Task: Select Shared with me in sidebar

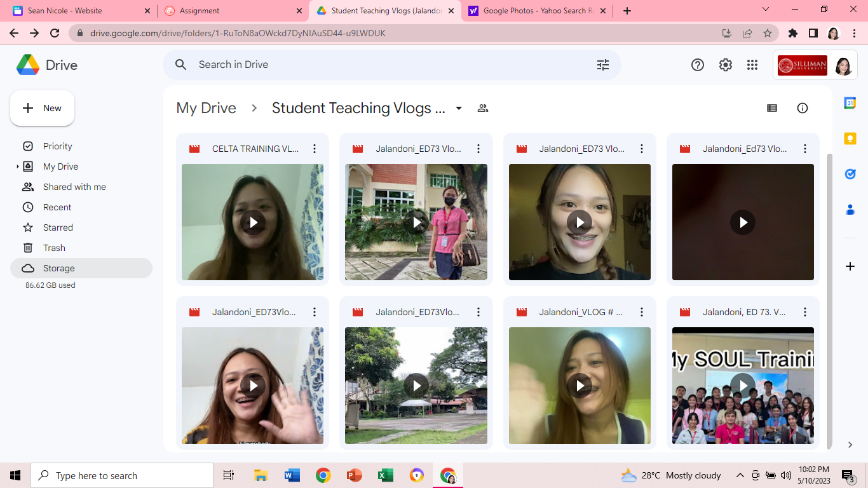Action: (x=74, y=187)
